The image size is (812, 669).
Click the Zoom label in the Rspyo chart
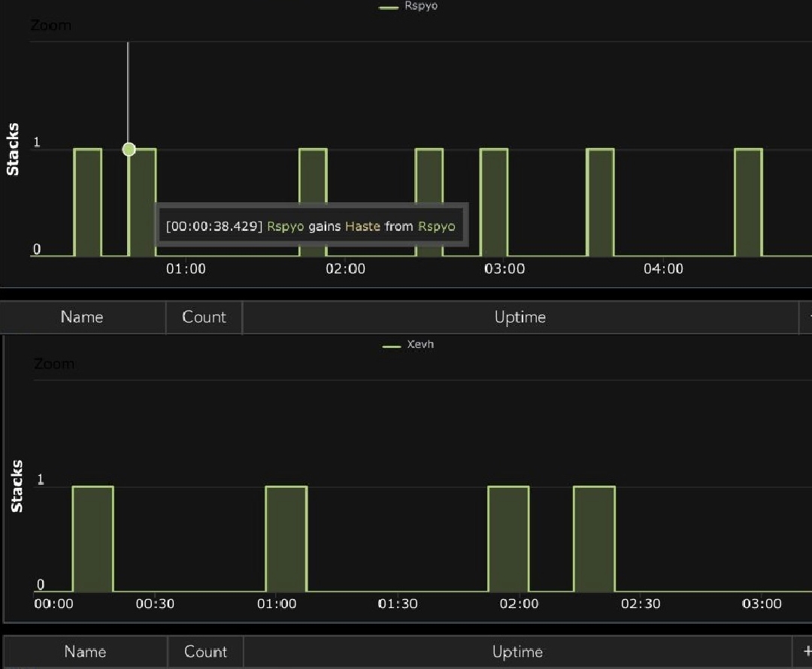tap(51, 26)
